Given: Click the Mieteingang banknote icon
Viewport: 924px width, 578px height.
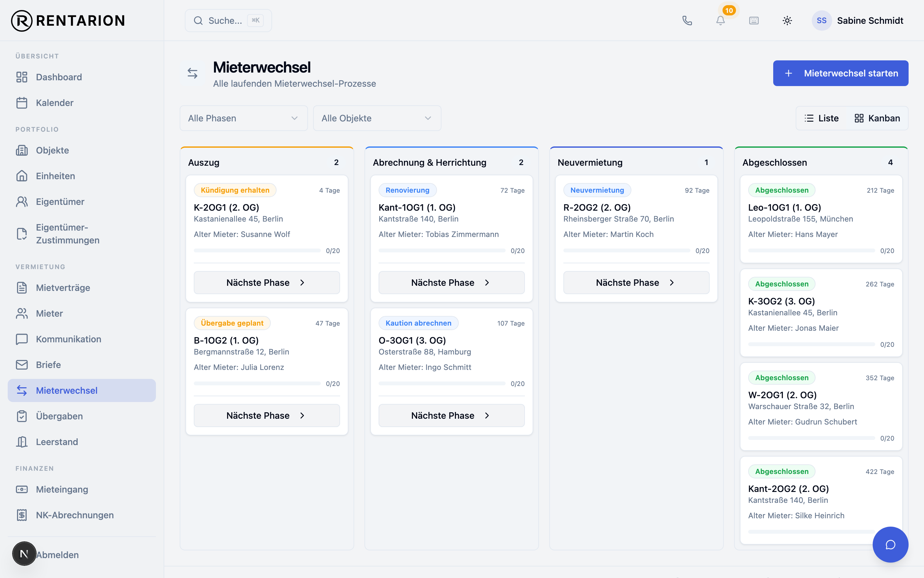Looking at the screenshot, I should pyautogui.click(x=22, y=489).
